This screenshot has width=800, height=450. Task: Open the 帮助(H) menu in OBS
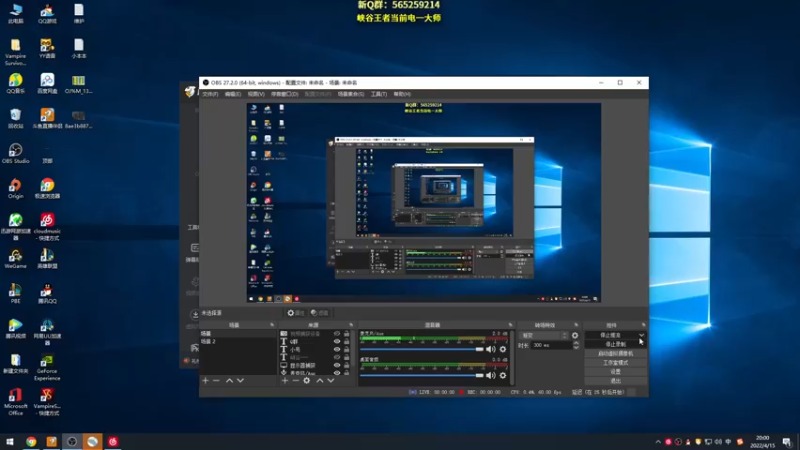tap(402, 94)
